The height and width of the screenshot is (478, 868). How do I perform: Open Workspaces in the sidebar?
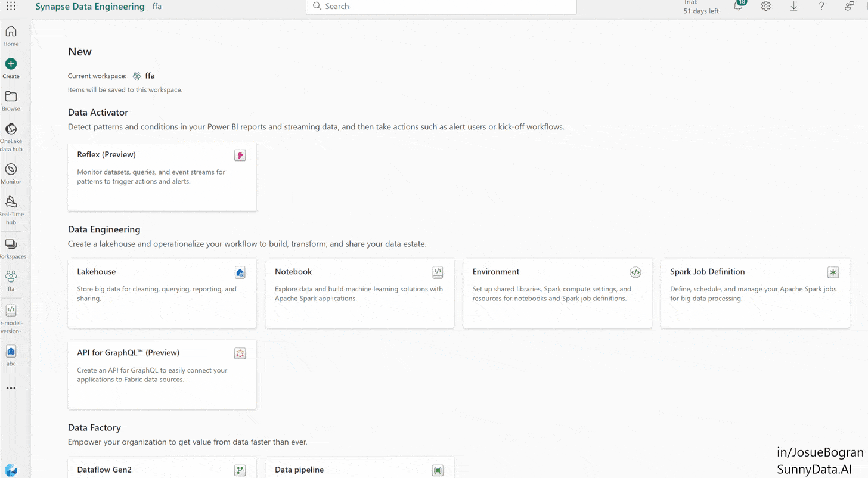(x=11, y=249)
